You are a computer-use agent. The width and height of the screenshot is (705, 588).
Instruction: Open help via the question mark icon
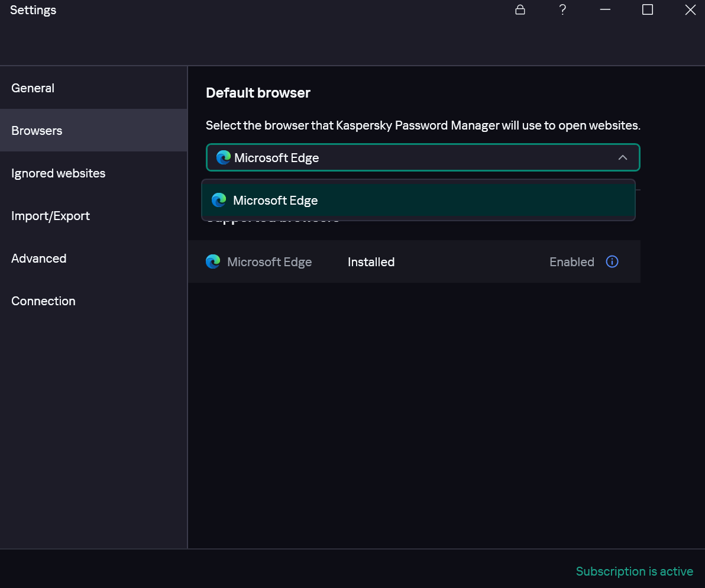562,10
